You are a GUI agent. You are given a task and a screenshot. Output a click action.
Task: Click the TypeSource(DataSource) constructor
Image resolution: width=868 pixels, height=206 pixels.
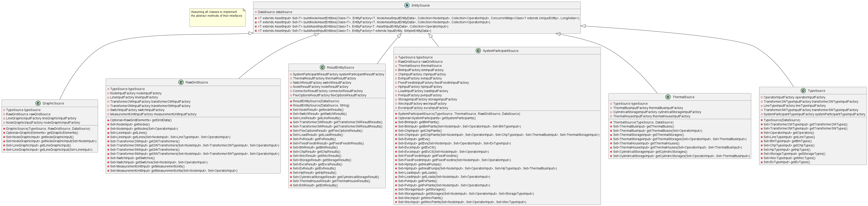coord(782,120)
